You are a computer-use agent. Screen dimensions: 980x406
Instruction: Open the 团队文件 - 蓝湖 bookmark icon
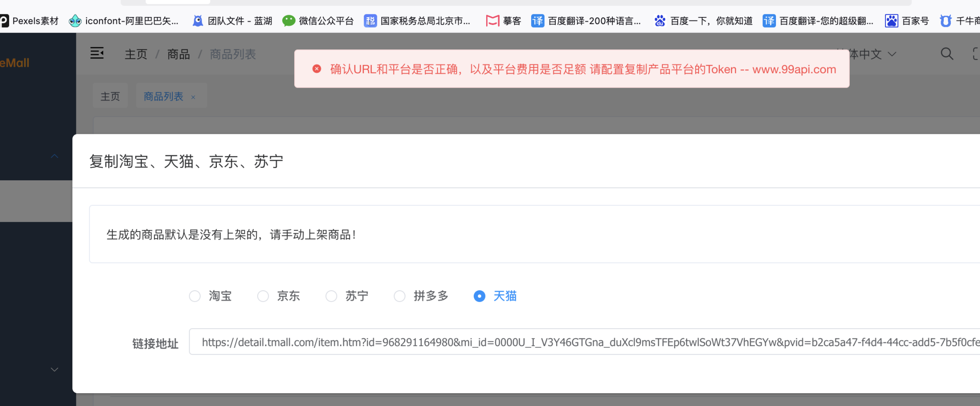[x=198, y=20]
